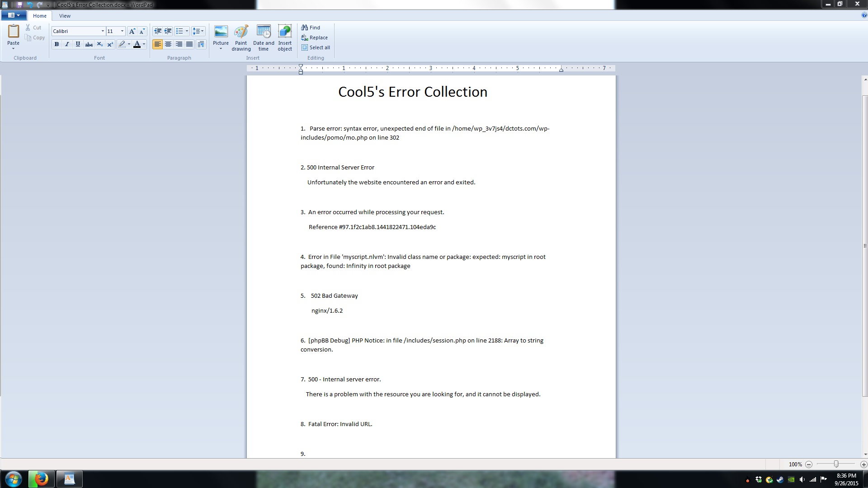868x488 pixels.
Task: Toggle italic formatting
Action: [67, 44]
